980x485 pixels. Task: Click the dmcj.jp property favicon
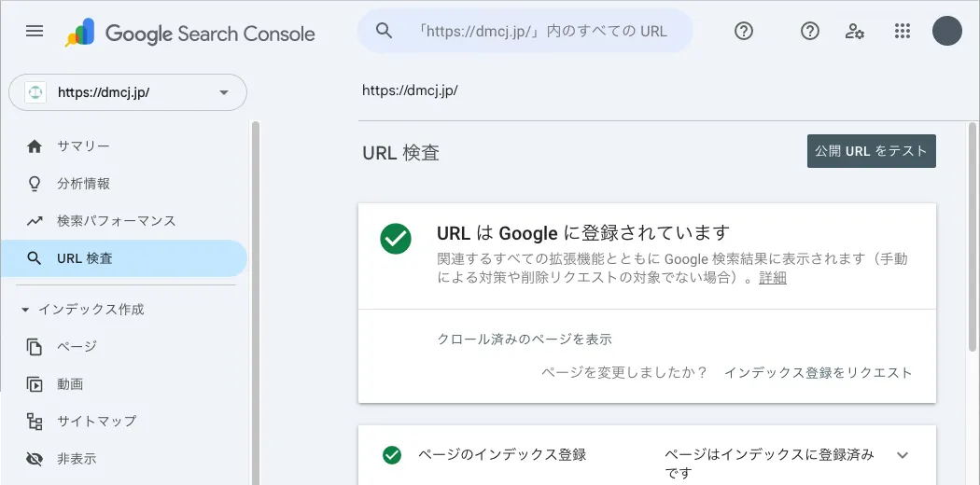pyautogui.click(x=35, y=92)
